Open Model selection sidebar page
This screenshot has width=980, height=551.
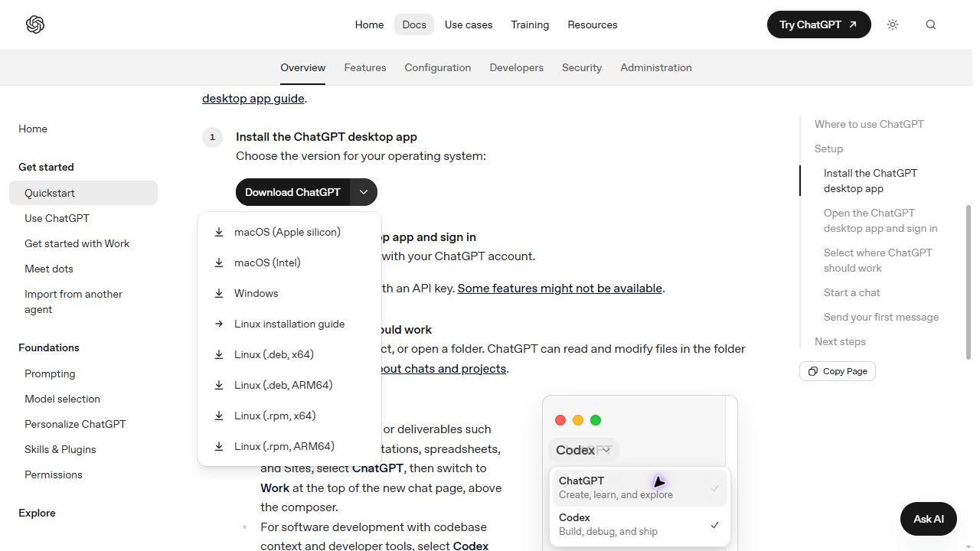[x=83, y=399]
